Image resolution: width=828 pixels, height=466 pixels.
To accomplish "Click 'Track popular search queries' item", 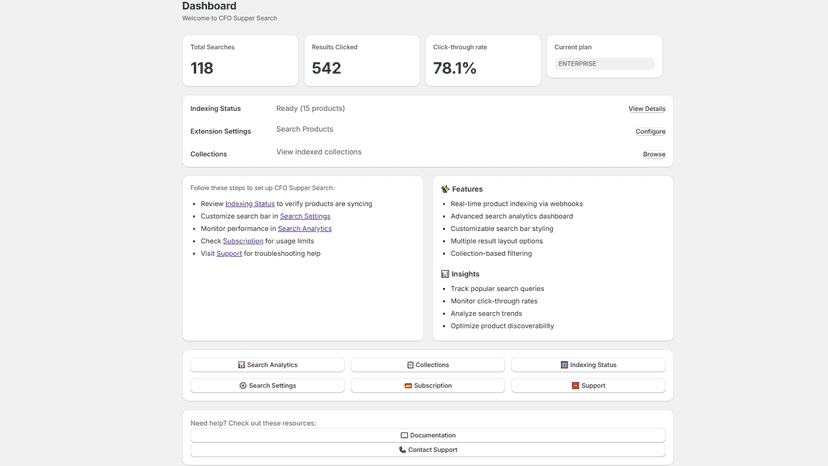I will (497, 288).
